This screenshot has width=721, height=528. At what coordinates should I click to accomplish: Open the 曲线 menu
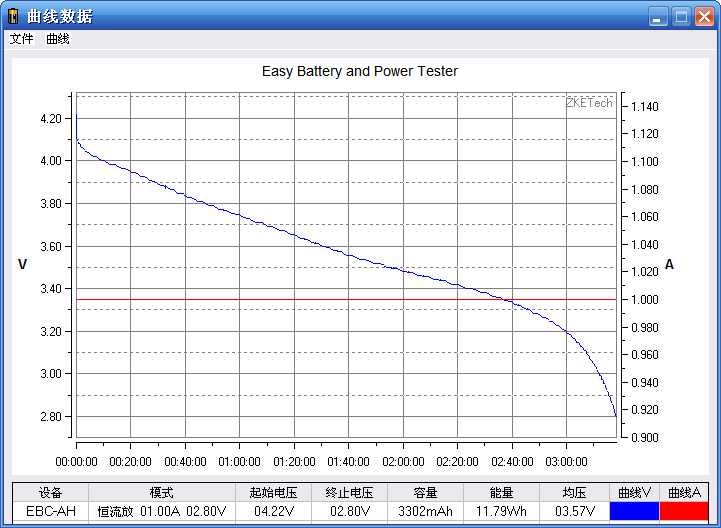57,39
